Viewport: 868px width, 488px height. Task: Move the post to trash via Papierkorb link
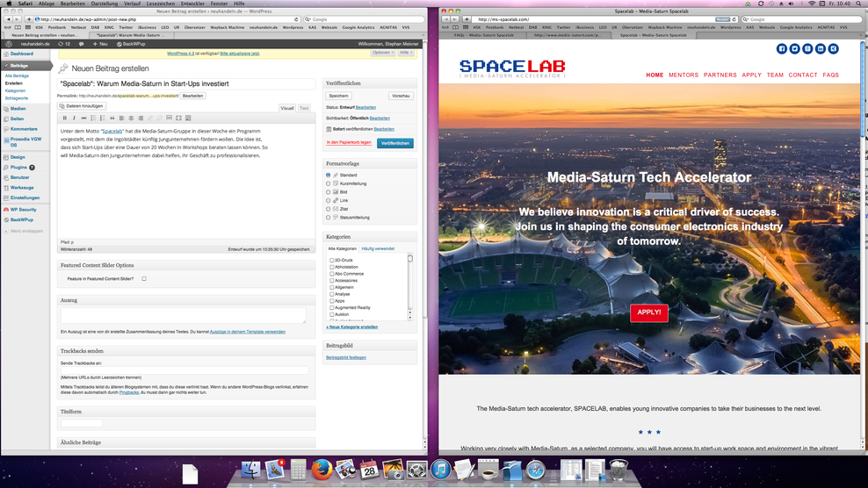[349, 143]
